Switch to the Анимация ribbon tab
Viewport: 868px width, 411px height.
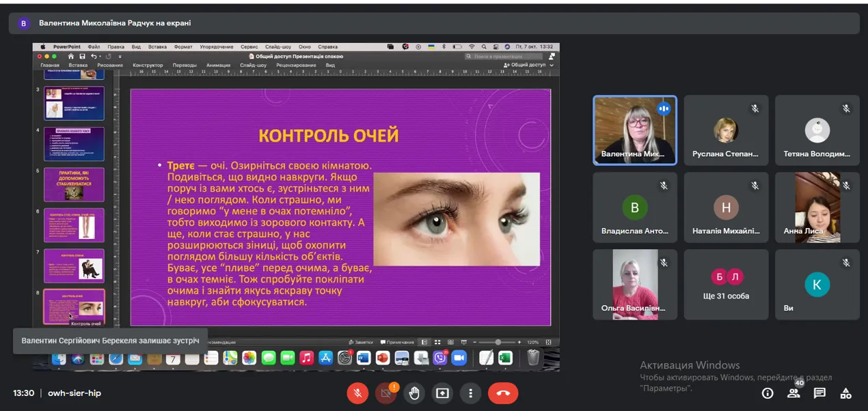point(218,66)
